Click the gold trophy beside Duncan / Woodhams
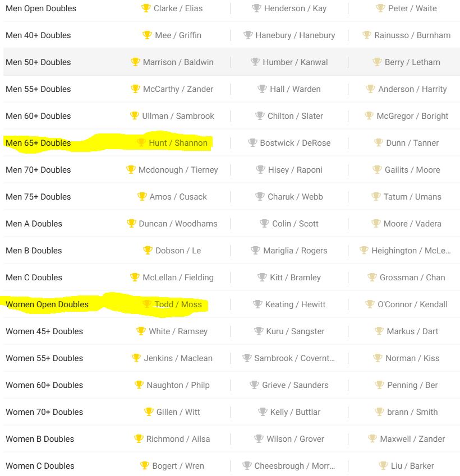The width and height of the screenshot is (460, 476). tap(131, 223)
